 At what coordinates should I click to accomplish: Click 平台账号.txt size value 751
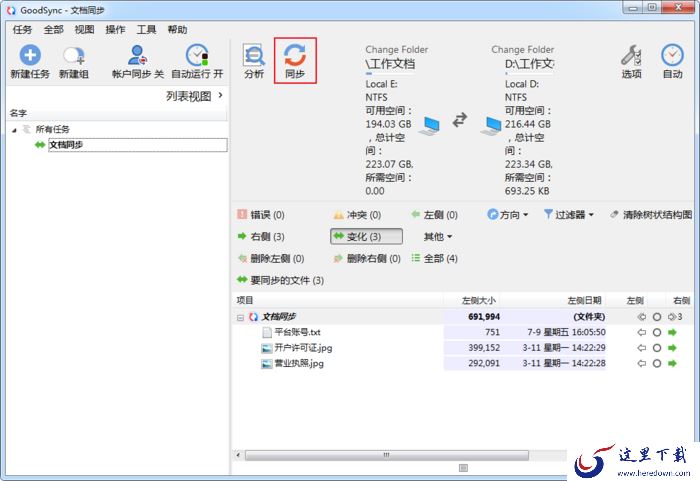click(x=492, y=332)
